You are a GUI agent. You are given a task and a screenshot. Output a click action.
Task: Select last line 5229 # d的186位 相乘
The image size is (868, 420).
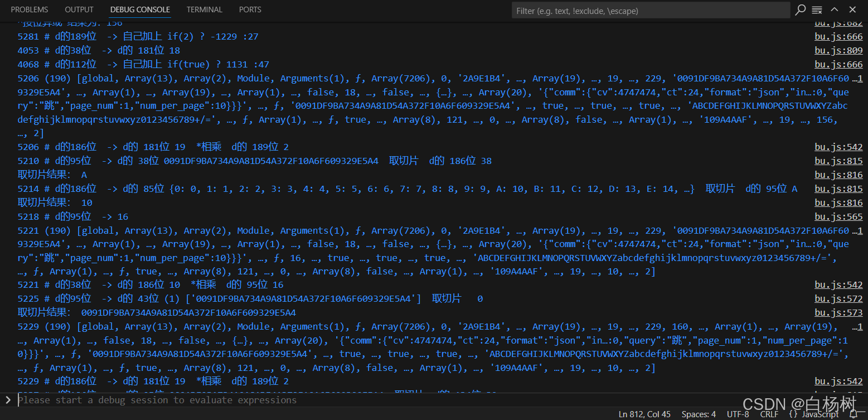[x=153, y=381]
